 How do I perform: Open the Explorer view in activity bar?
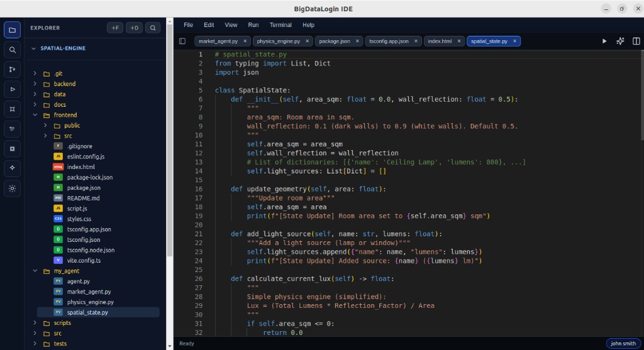pyautogui.click(x=13, y=30)
